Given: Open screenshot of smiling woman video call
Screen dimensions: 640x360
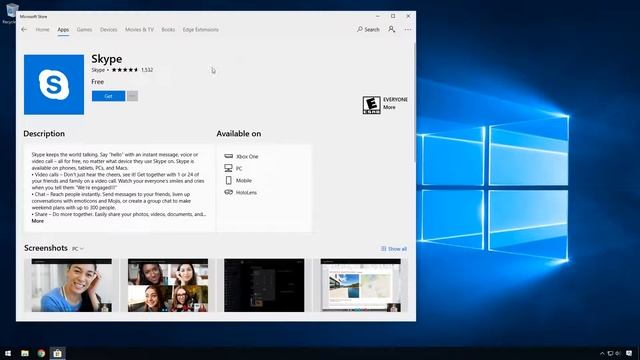Looking at the screenshot, I should (71, 285).
